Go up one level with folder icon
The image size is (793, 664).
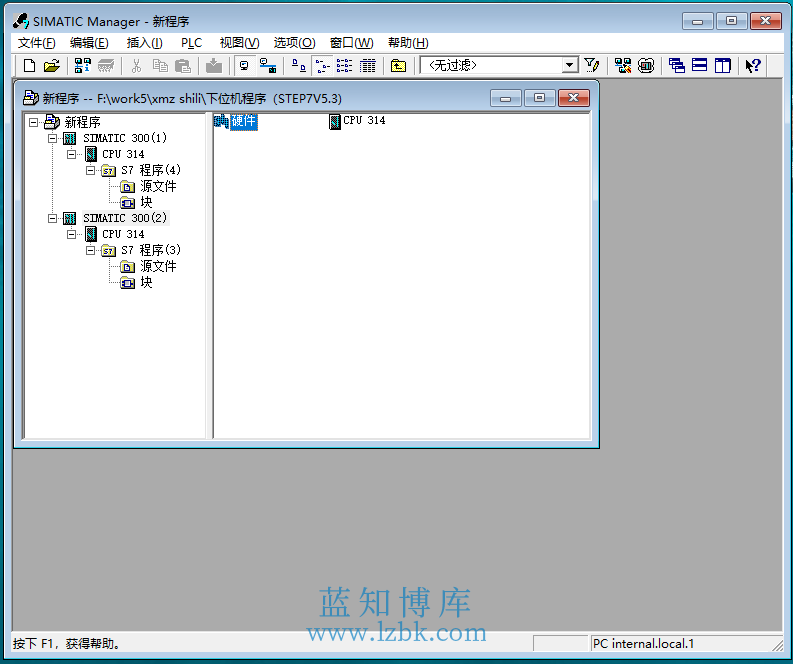[399, 66]
